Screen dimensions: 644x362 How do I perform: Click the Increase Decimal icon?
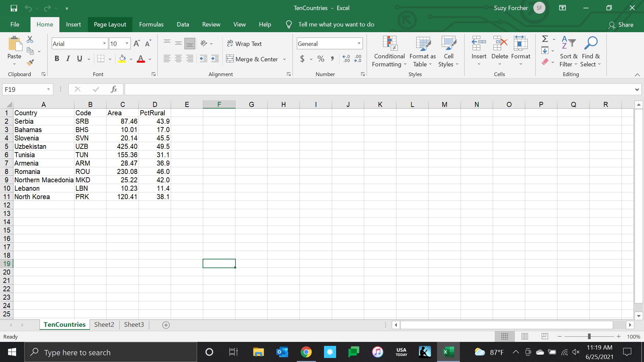coord(346,59)
